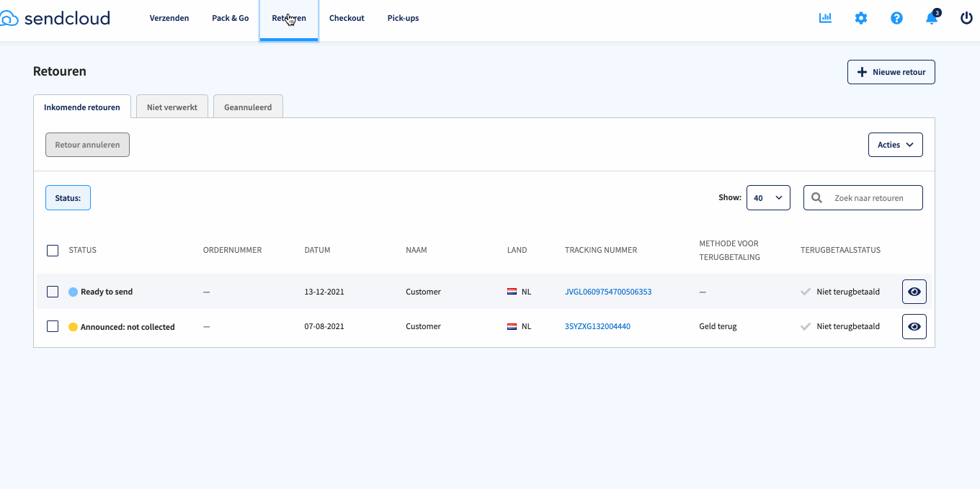
Task: Switch to Inkomende retouren tab
Action: (x=82, y=107)
